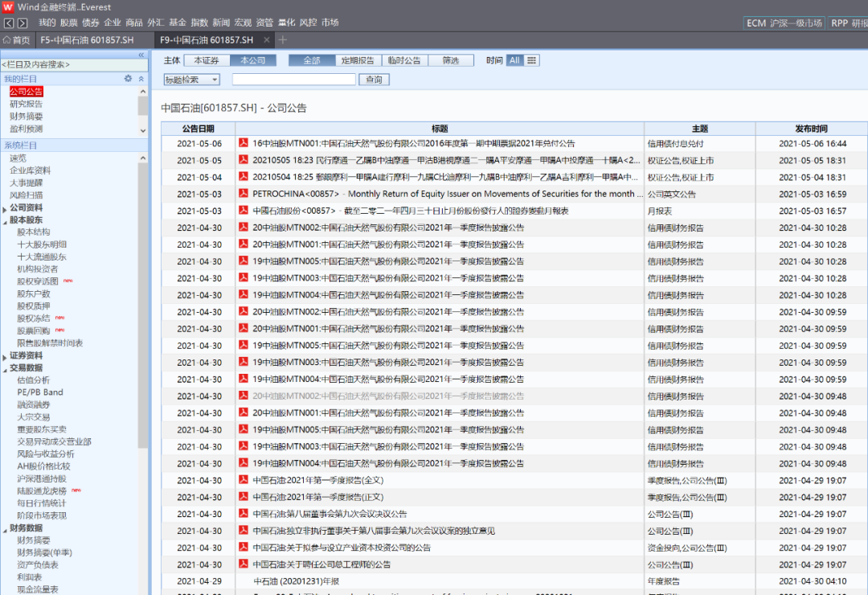This screenshot has height=595, width=868.
Task: Open 股票 menu in top menu bar
Action: coord(68,23)
